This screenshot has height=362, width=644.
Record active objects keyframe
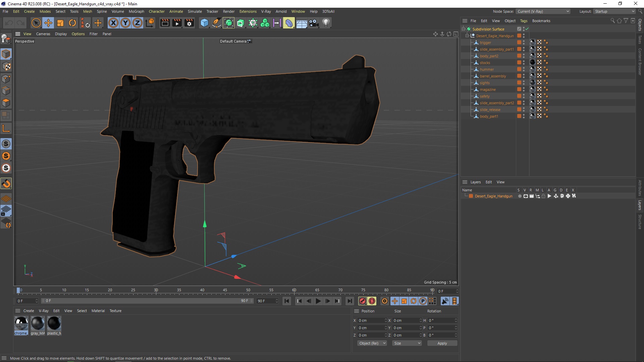pyautogui.click(x=363, y=301)
